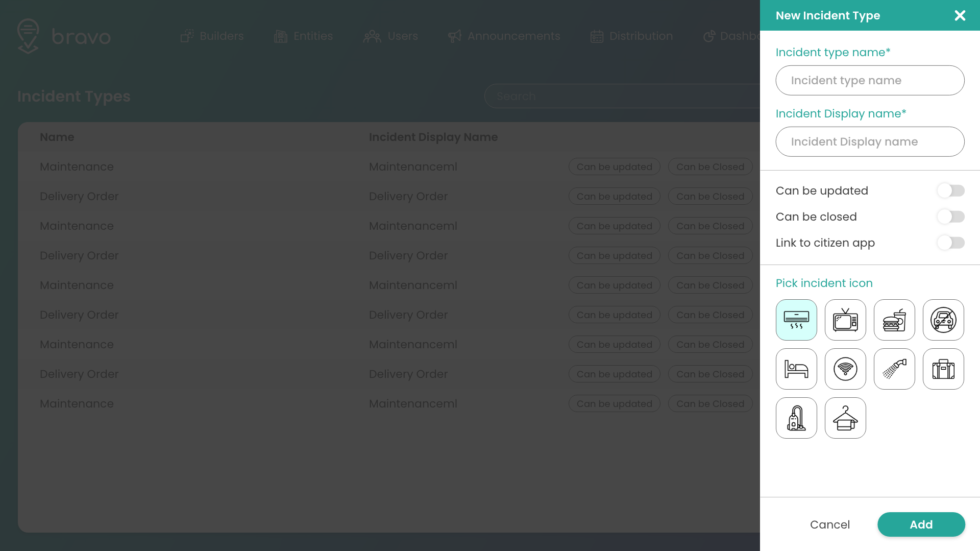The height and width of the screenshot is (551, 980).
Task: Turn on Can be closed switch
Action: (x=950, y=217)
